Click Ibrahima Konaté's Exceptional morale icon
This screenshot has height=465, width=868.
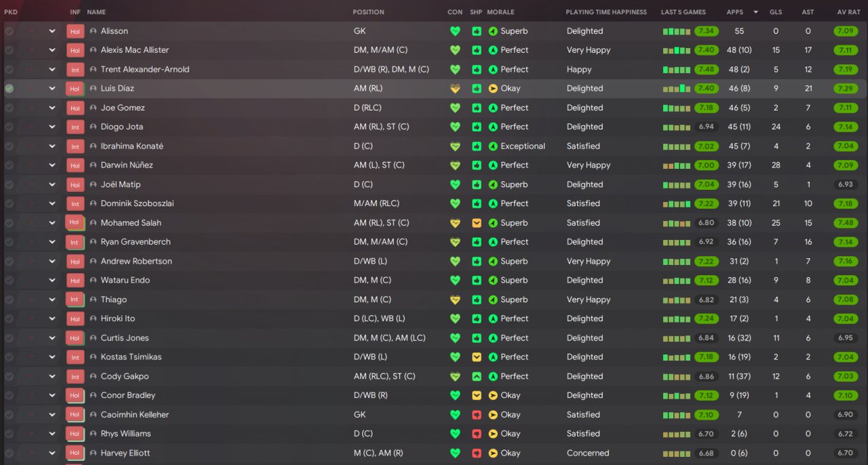[x=493, y=146]
